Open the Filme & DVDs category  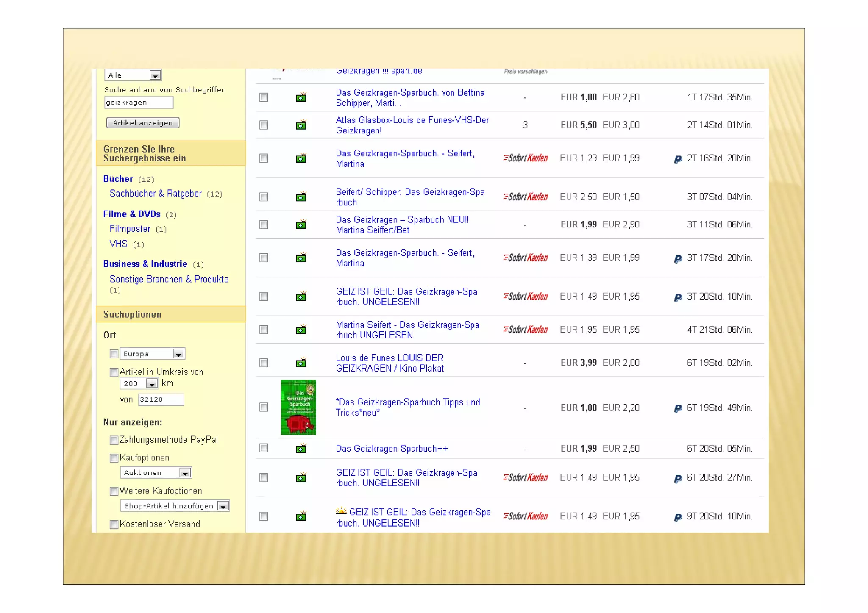tap(132, 214)
